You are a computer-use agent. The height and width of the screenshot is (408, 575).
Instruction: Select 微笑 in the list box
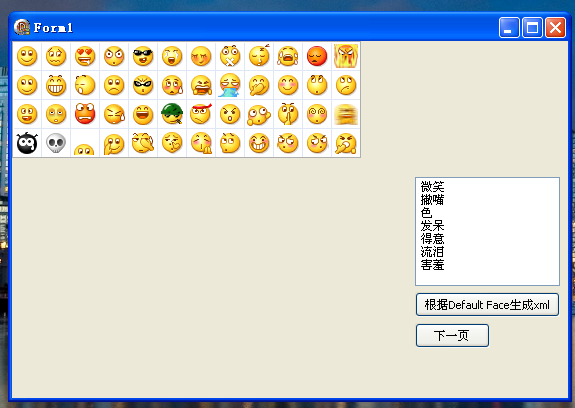(x=432, y=186)
